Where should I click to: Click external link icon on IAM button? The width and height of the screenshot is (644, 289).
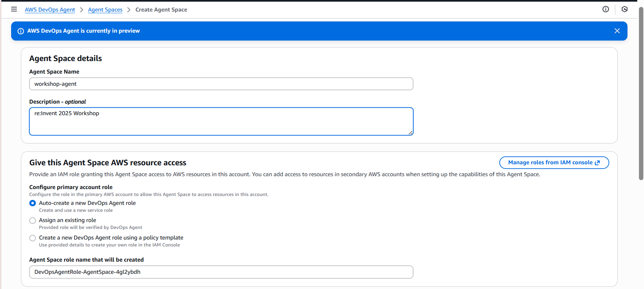click(597, 163)
